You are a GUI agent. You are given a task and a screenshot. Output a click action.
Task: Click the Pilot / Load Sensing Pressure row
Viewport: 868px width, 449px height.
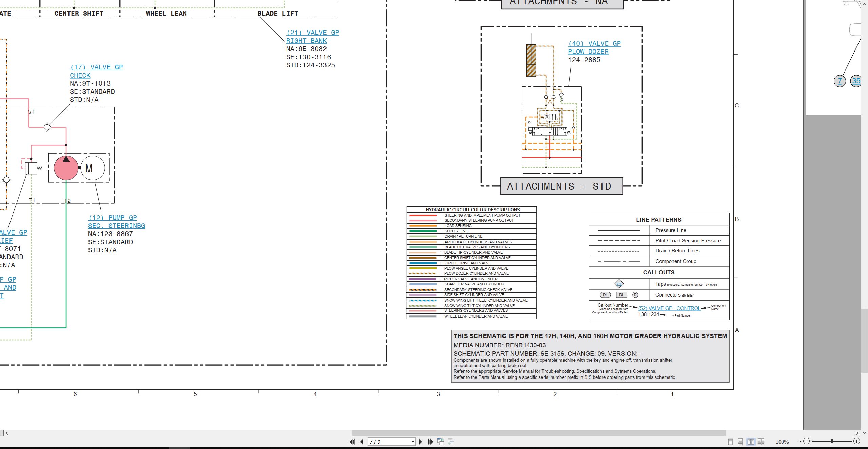(659, 241)
